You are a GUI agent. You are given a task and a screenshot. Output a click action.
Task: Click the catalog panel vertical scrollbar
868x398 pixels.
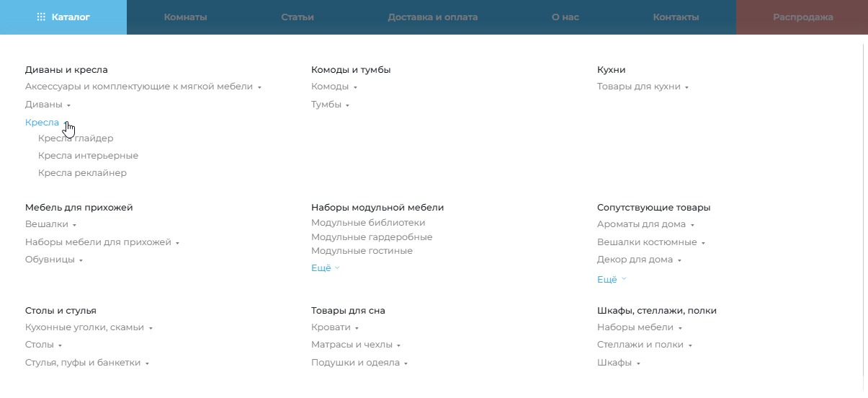point(862,216)
